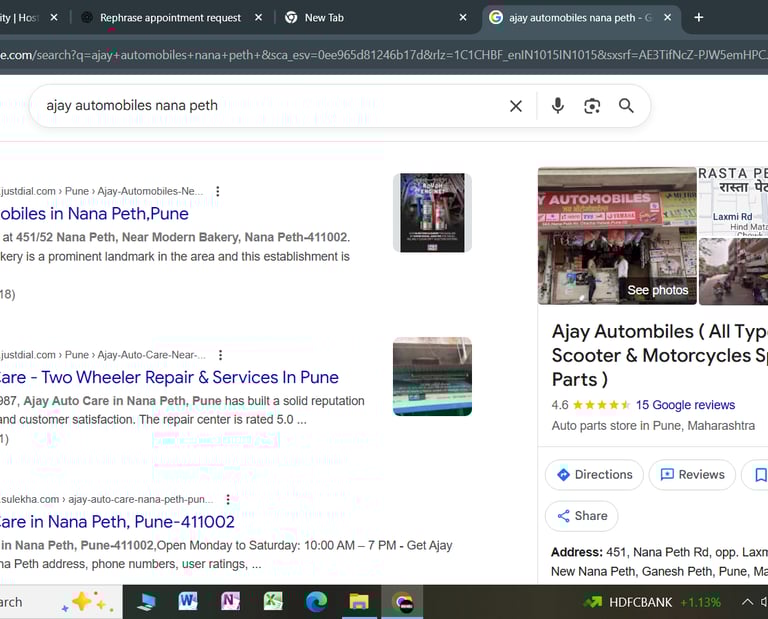Open Google Lens image search icon
768x619 pixels.
point(592,106)
